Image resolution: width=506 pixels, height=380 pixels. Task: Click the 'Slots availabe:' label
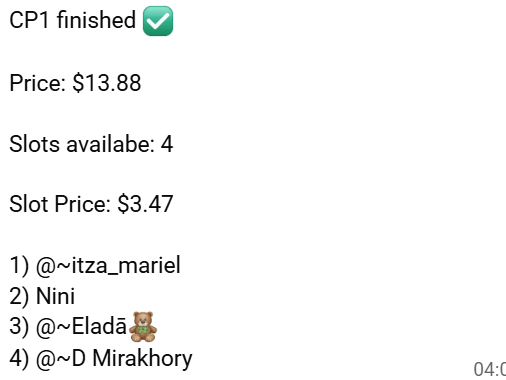82,144
